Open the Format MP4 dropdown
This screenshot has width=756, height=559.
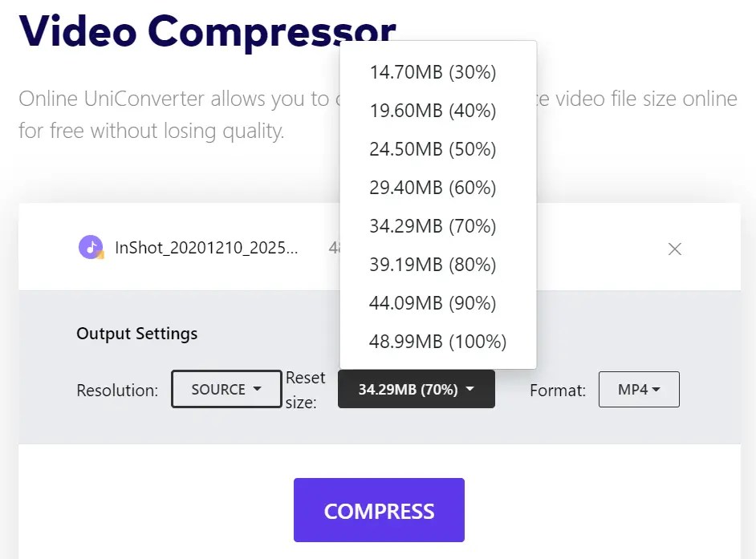click(x=639, y=389)
